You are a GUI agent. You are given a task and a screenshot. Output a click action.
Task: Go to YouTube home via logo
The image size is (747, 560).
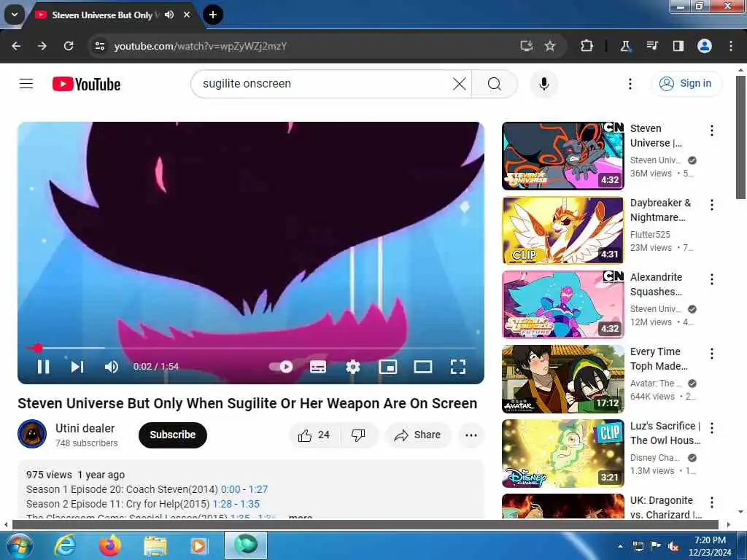86,85
